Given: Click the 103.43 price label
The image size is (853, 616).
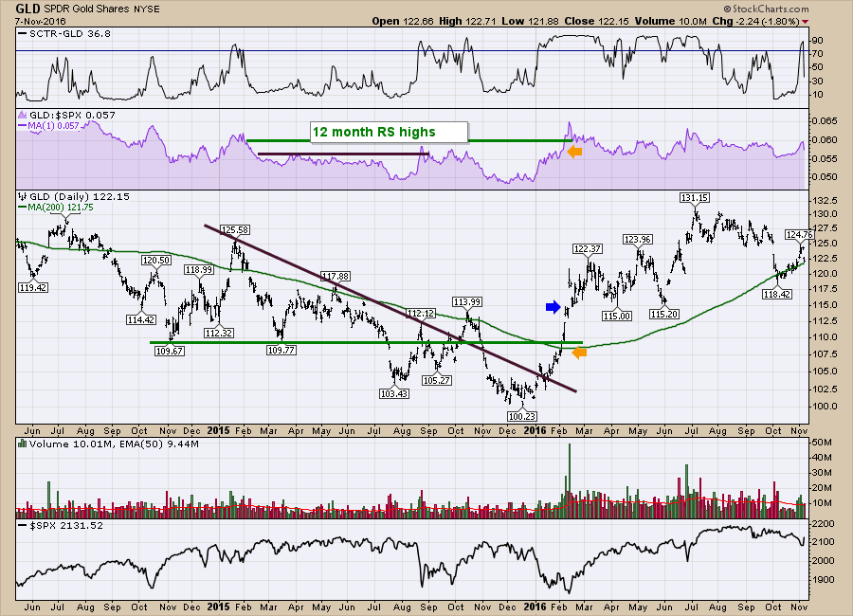Looking at the screenshot, I should [394, 393].
